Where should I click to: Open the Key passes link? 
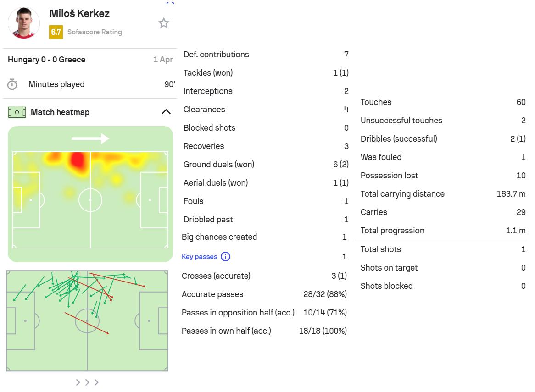point(200,257)
